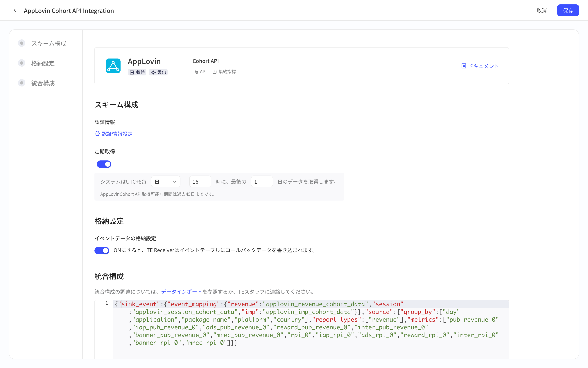
Task: Click the 収益 revenue tag
Action: point(137,72)
